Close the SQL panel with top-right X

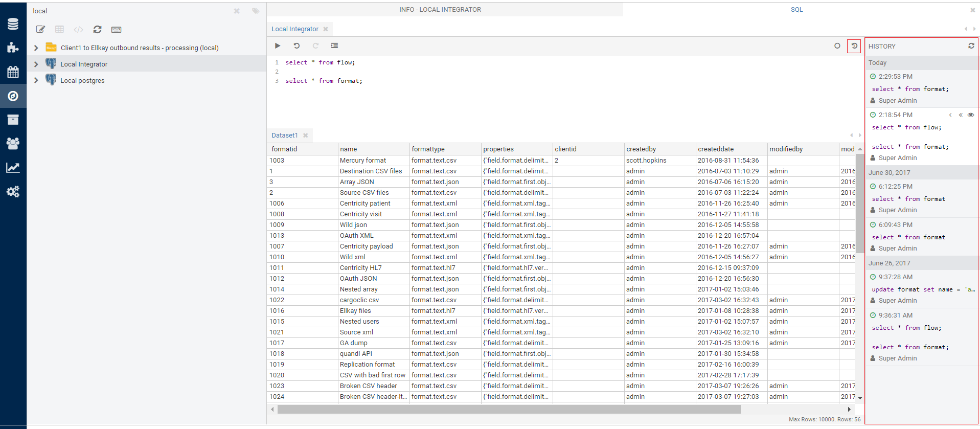pos(972,10)
